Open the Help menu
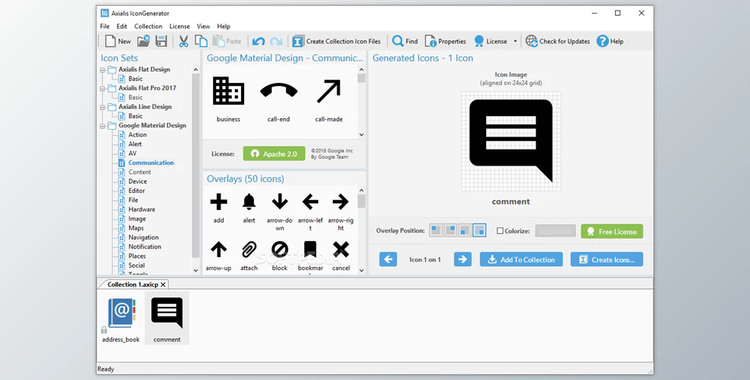Screen dimensions: 750x380 pos(223,26)
